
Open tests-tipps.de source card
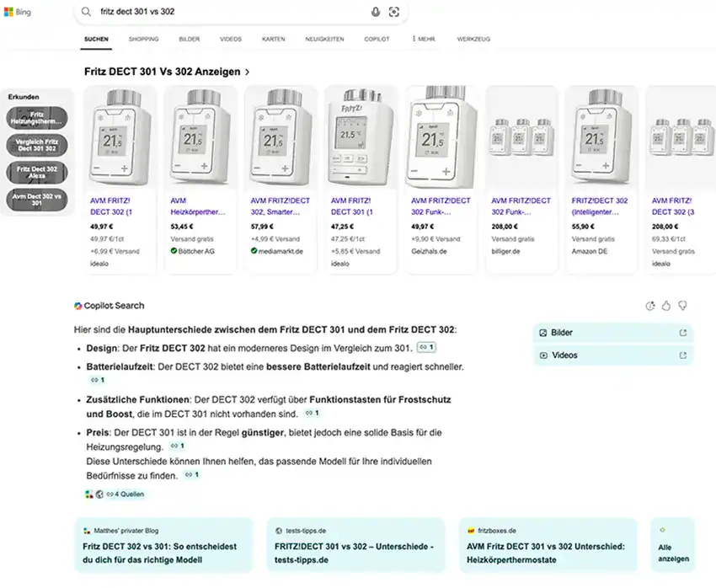355,546
